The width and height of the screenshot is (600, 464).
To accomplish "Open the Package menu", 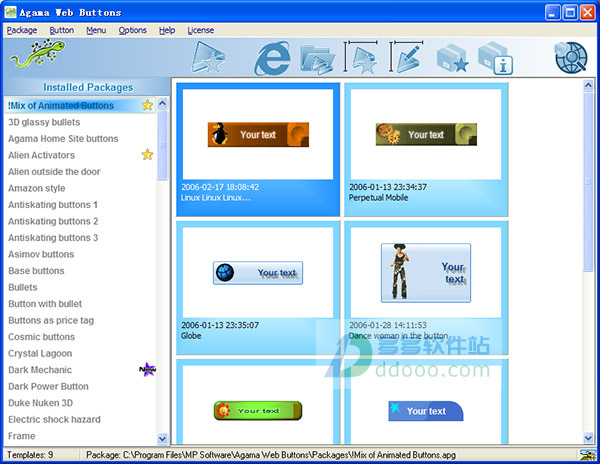I will [22, 30].
